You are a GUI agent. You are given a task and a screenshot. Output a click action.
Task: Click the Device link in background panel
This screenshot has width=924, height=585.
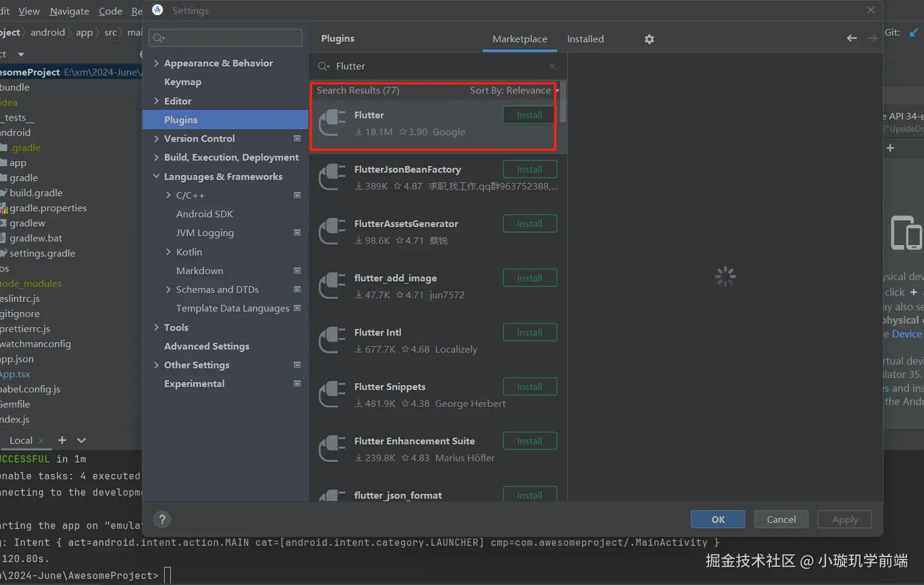[906, 334]
